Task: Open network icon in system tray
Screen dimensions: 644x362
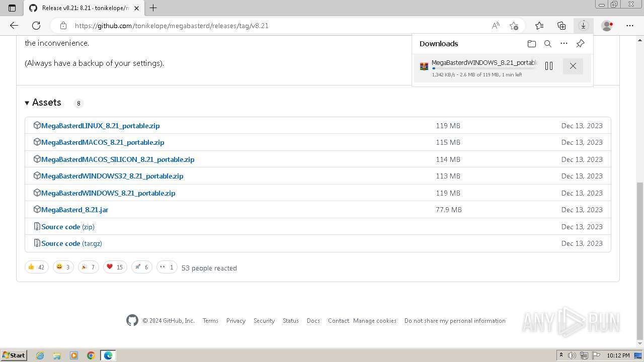Action: click(x=584, y=355)
